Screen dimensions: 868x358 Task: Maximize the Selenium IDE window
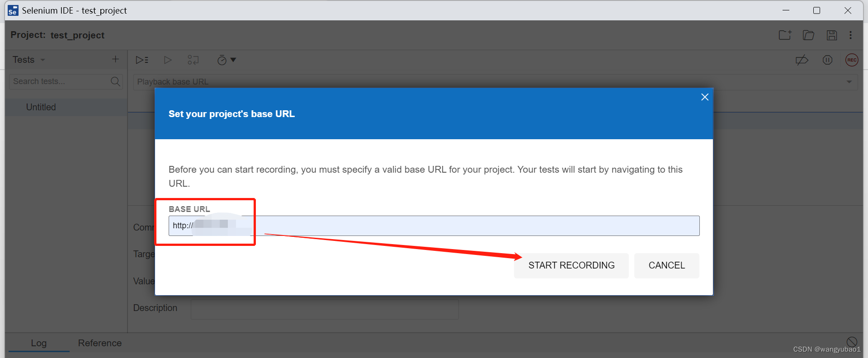816,10
